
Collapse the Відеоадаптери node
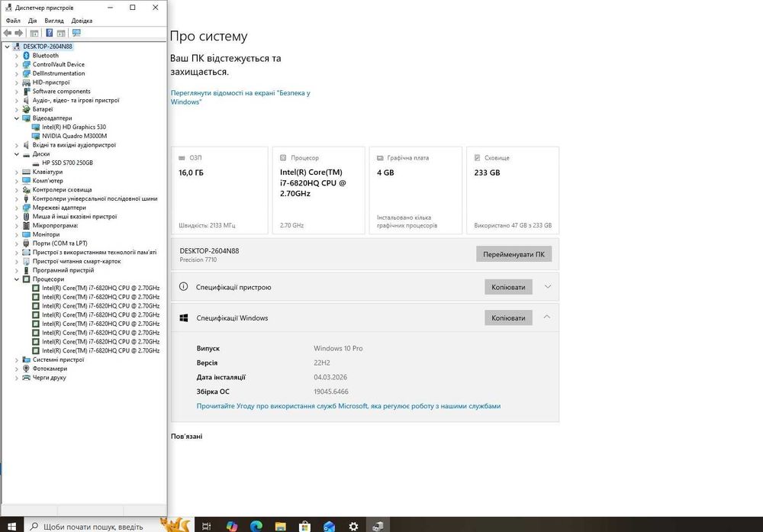[17, 118]
